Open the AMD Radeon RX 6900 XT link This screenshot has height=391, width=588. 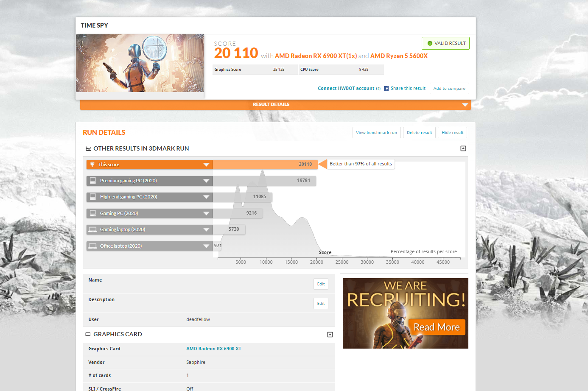pyautogui.click(x=214, y=349)
